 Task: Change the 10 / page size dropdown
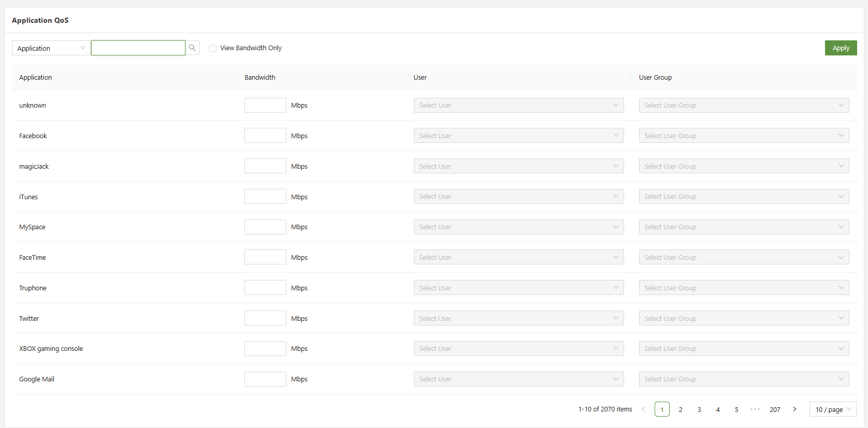tap(833, 409)
